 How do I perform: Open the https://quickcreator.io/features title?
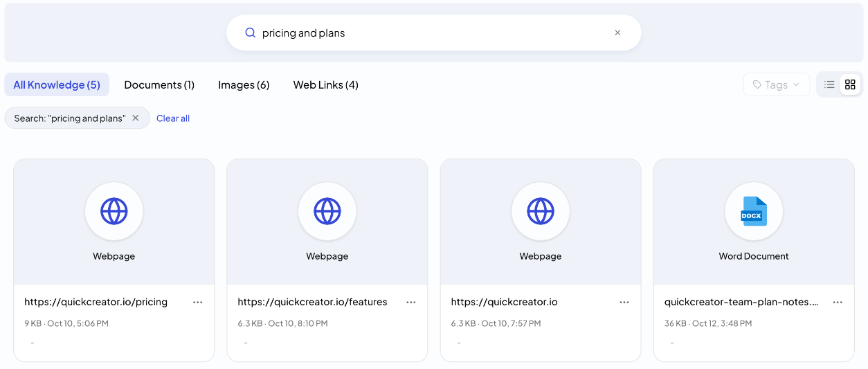pyautogui.click(x=312, y=302)
